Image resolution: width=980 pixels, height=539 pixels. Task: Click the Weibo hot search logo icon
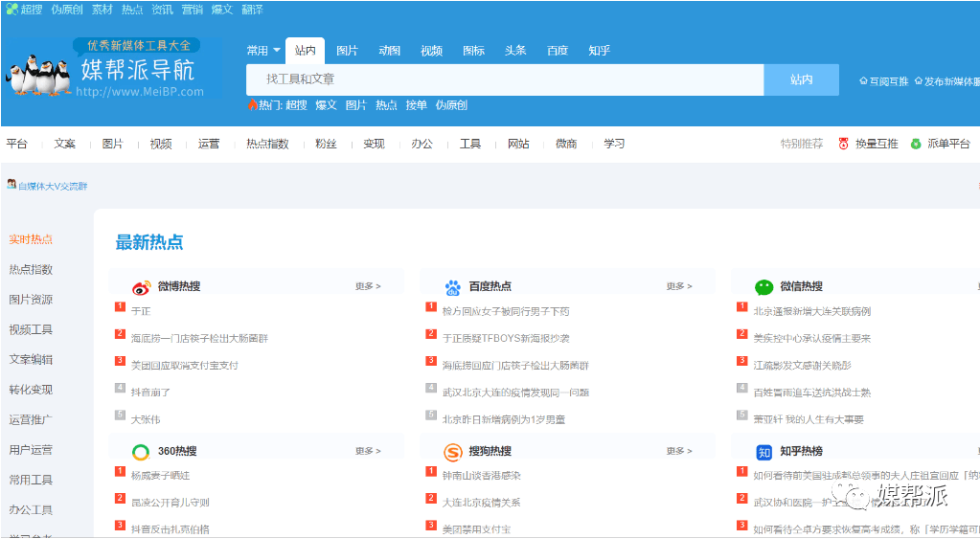click(x=142, y=287)
